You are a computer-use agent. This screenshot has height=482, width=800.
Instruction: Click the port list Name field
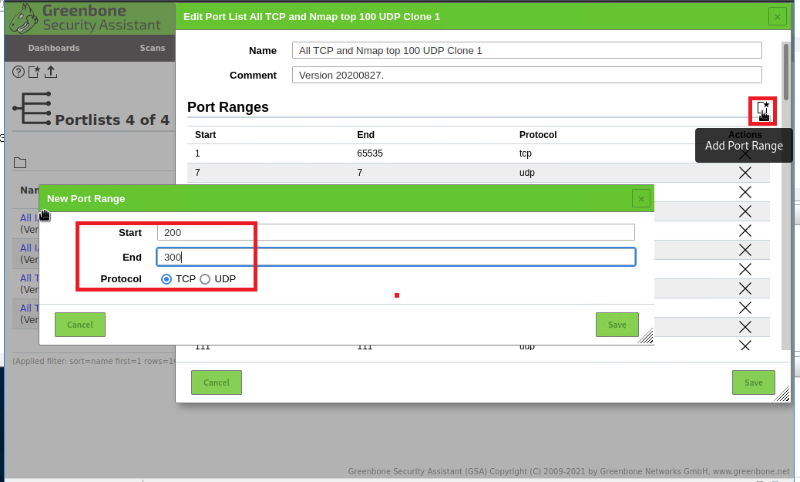pyautogui.click(x=527, y=50)
